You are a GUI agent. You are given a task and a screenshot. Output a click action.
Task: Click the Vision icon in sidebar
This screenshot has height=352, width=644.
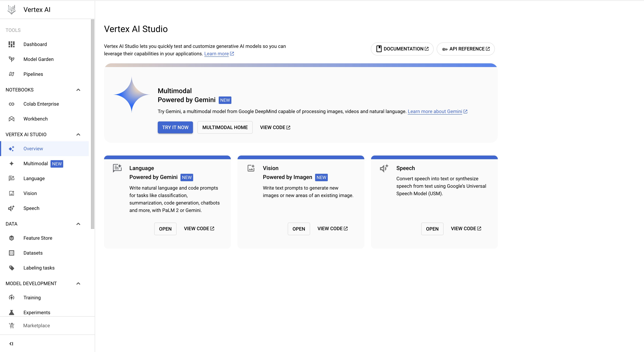(12, 193)
